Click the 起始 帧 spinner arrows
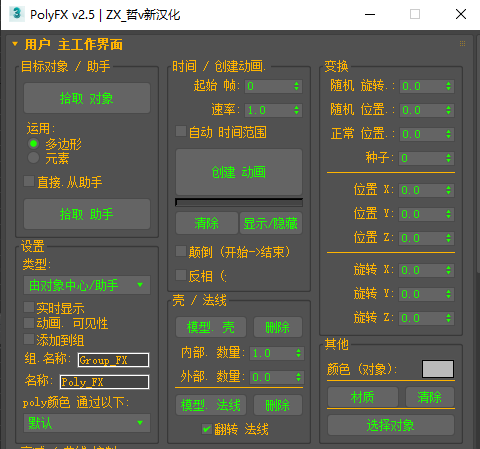Viewport: 480px width, 449px height. click(x=297, y=86)
